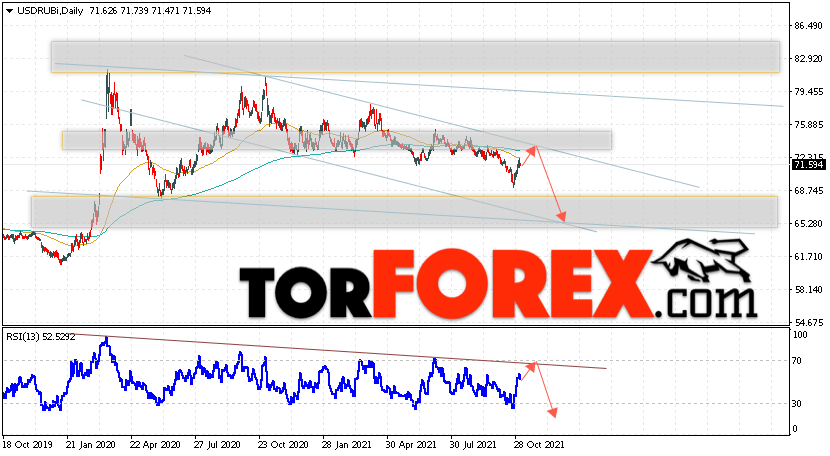This screenshot has width=830, height=456.
Task: Select the 61.710 price axis label
Action: pyautogui.click(x=808, y=256)
